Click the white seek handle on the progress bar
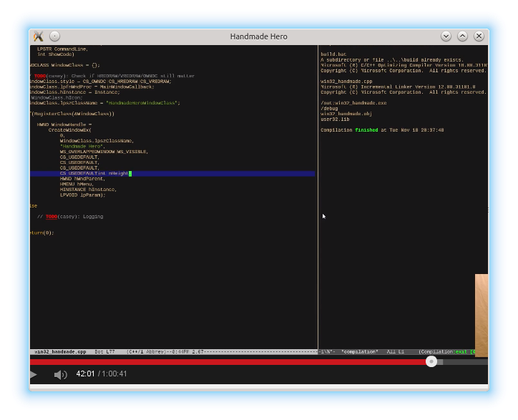This screenshot has height=420, width=518. click(x=431, y=362)
